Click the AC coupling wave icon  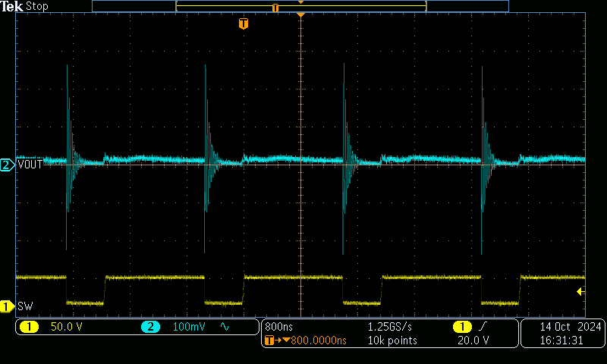225,327
